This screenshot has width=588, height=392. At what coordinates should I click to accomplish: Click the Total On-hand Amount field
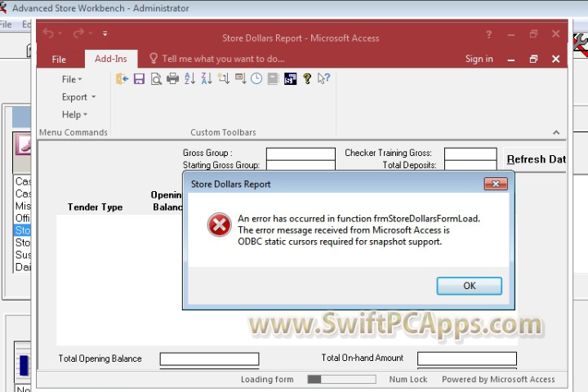467,359
